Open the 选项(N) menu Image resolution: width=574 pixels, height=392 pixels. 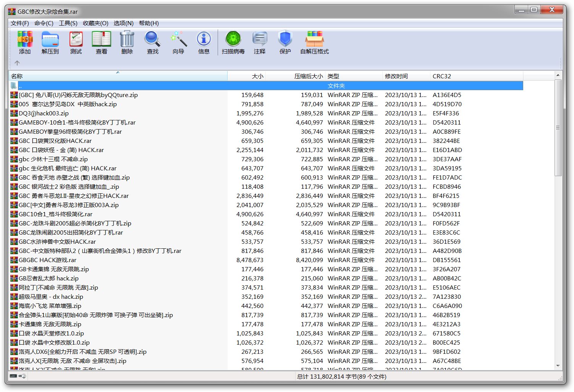123,23
